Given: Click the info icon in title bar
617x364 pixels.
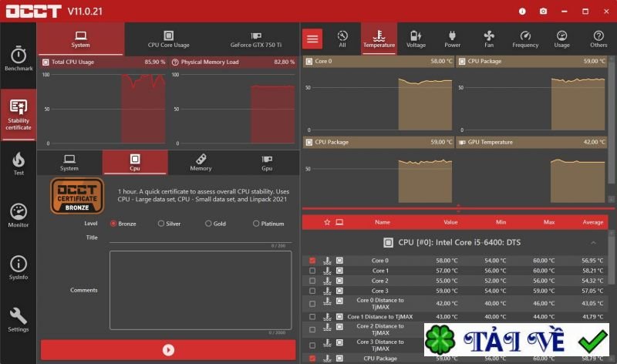Looking at the screenshot, I should (x=522, y=11).
